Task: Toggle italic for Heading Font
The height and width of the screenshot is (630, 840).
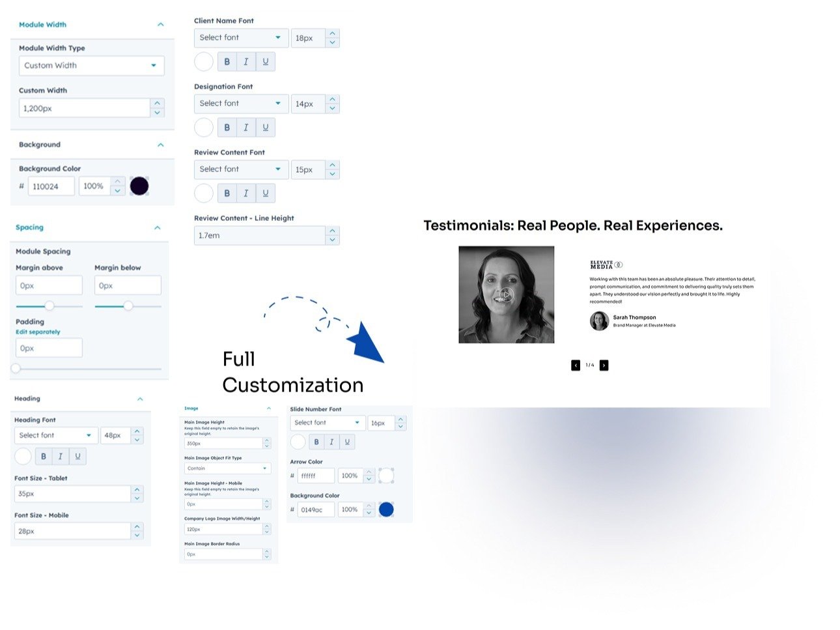Action: [61, 457]
